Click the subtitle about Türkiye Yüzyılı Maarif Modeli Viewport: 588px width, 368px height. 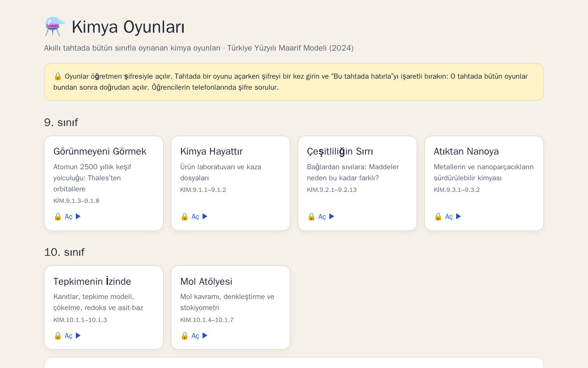(199, 48)
